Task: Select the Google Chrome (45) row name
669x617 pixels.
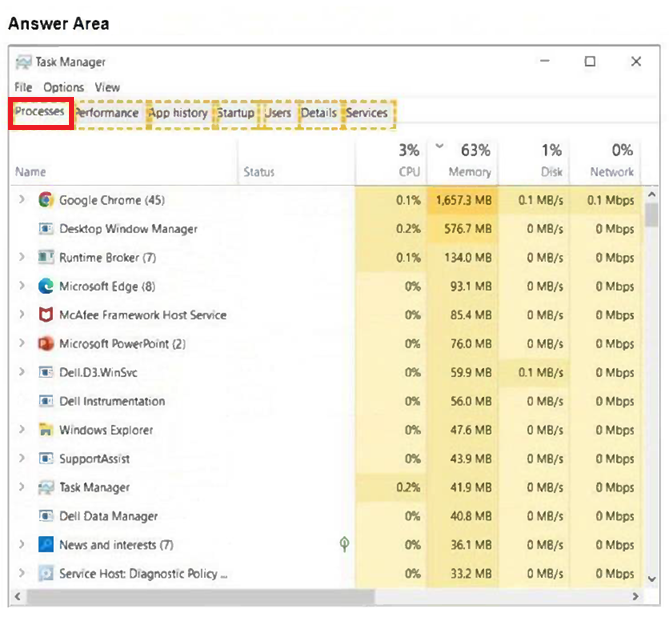Action: (112, 200)
